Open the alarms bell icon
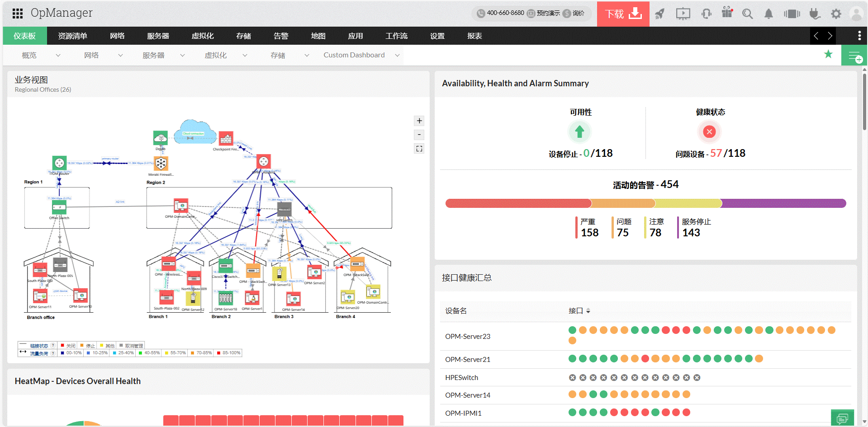 [768, 14]
